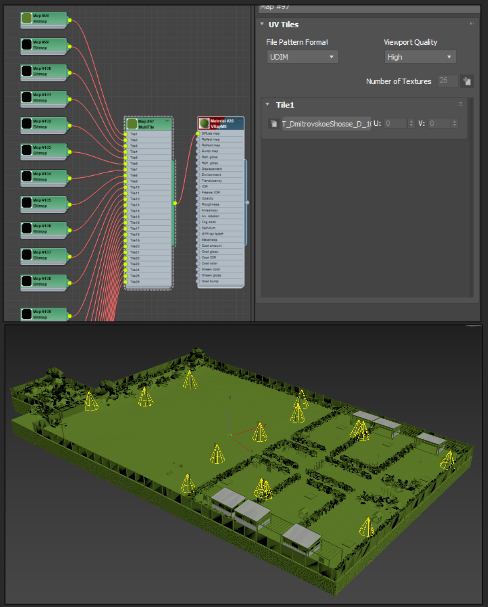This screenshot has width=488, height=607.
Task: Click the Tile17 slot row on MultiTile
Action: tap(149, 228)
